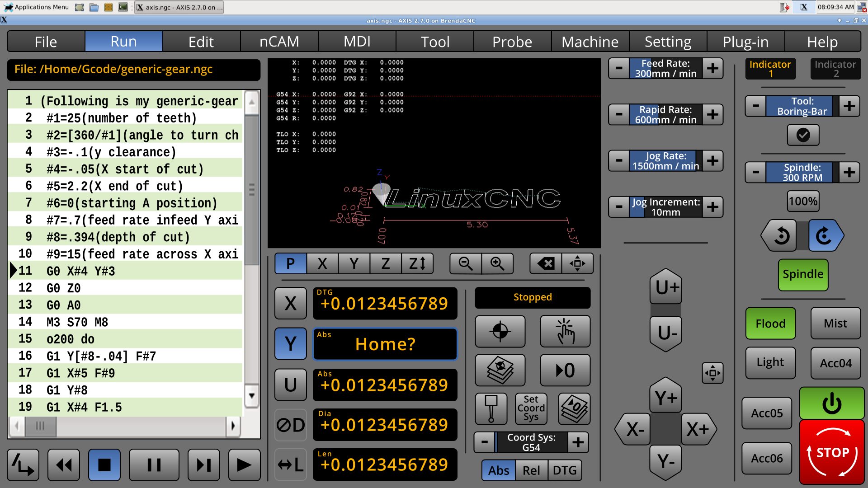Increase Jog Increment with plus button
Screen dimensions: 868x488
pos(712,207)
